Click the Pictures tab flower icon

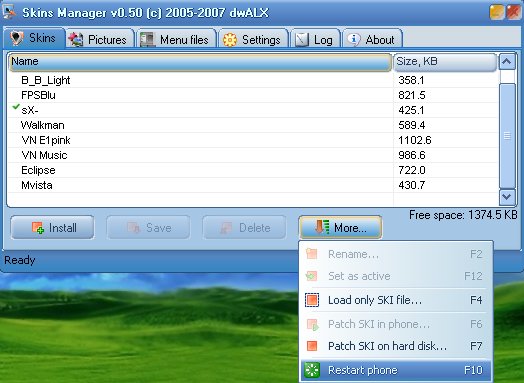click(x=76, y=39)
